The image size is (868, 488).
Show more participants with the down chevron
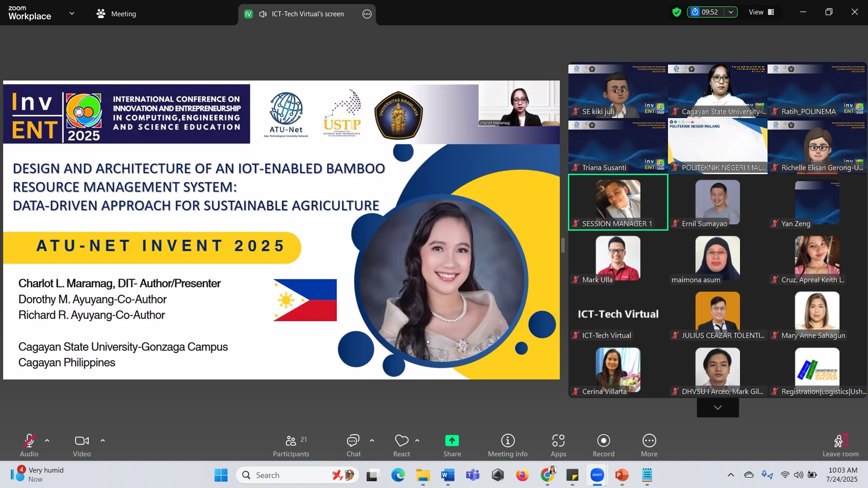(x=718, y=408)
